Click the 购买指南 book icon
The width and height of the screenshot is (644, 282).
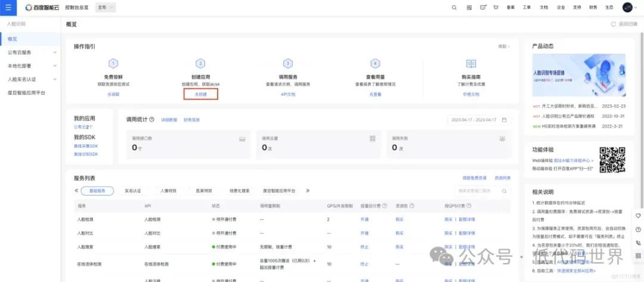(470, 64)
